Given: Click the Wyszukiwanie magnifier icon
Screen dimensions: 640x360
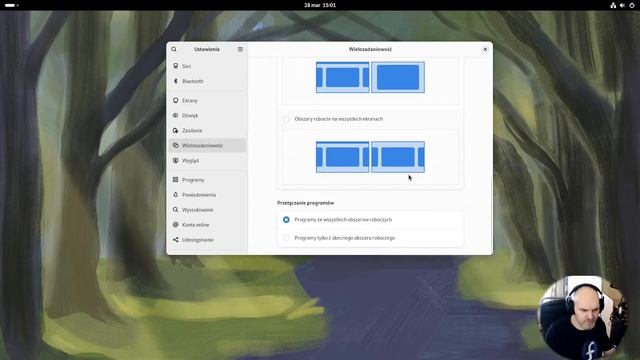Looking at the screenshot, I should [x=176, y=209].
